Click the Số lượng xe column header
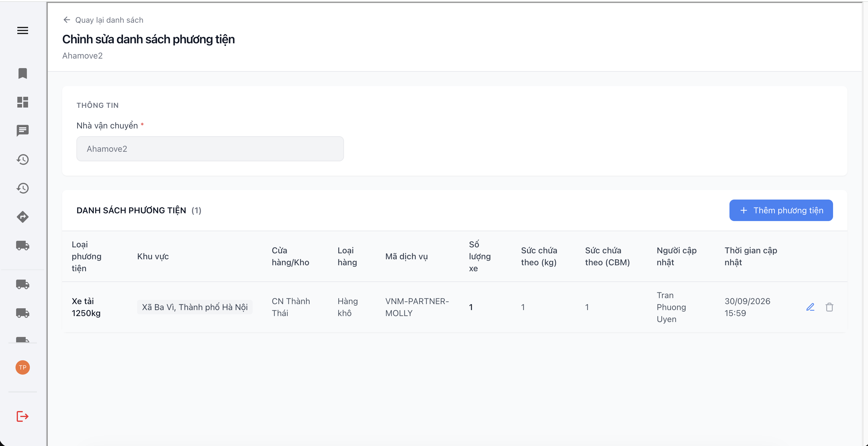This screenshot has width=868, height=446. coord(480,256)
